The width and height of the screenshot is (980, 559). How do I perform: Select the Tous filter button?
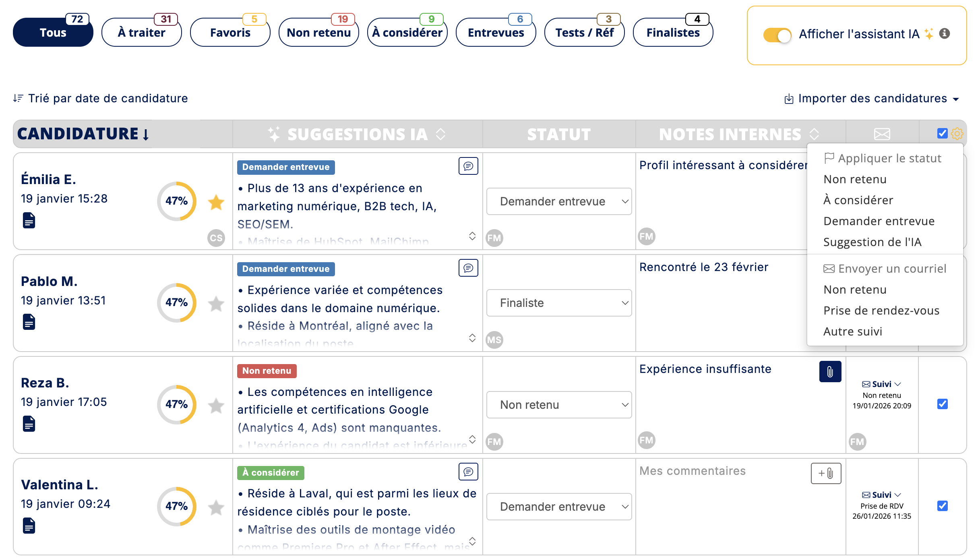(x=53, y=32)
